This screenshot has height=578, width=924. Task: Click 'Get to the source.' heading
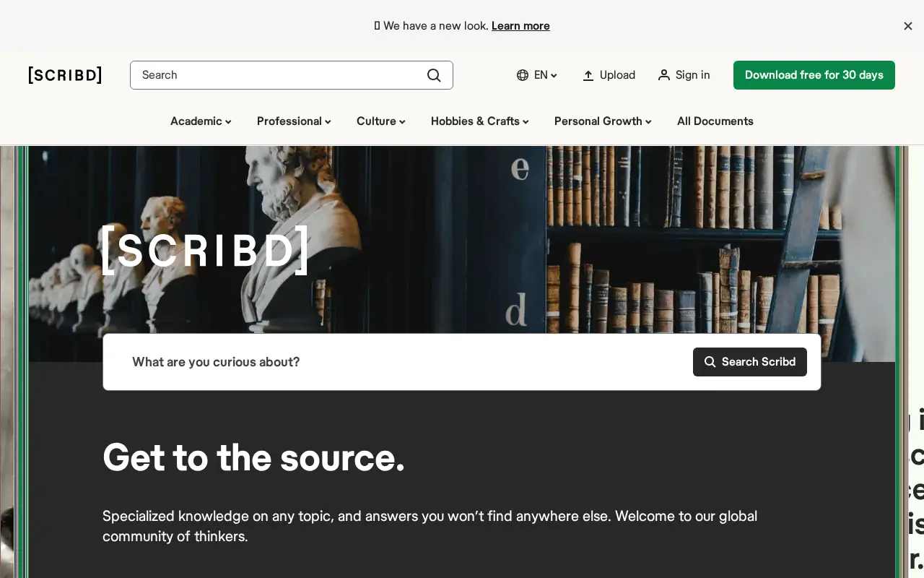[253, 457]
